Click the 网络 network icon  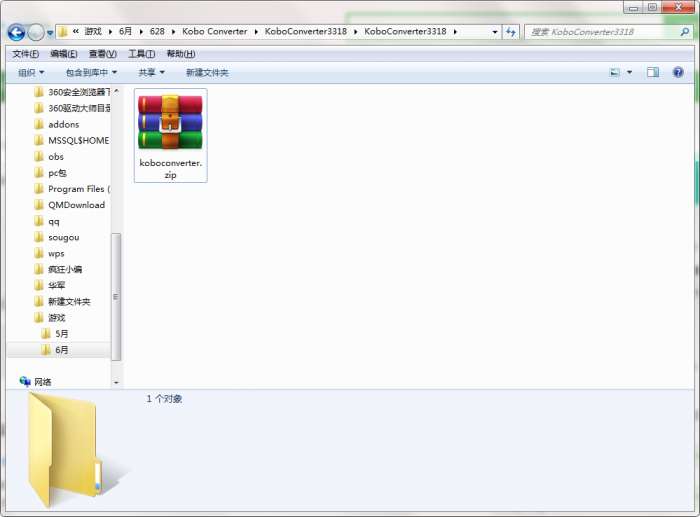pos(25,381)
